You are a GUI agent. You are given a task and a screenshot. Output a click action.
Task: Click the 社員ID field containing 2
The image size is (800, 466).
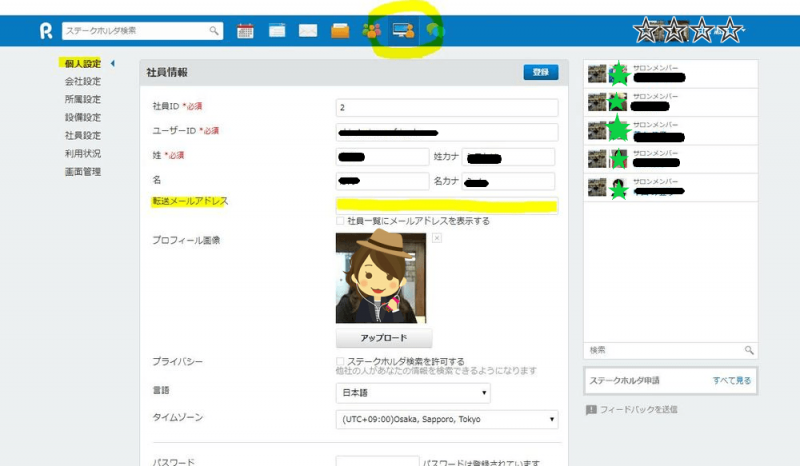(x=447, y=108)
